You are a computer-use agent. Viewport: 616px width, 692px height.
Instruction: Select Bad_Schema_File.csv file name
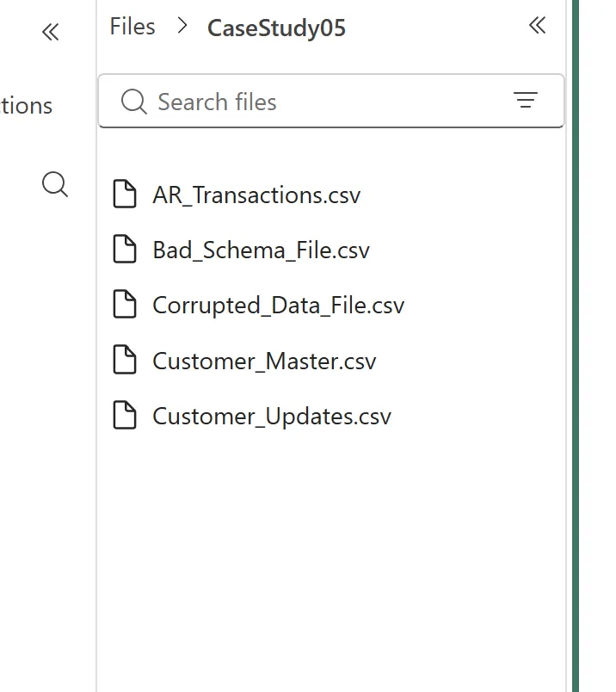pyautogui.click(x=261, y=250)
